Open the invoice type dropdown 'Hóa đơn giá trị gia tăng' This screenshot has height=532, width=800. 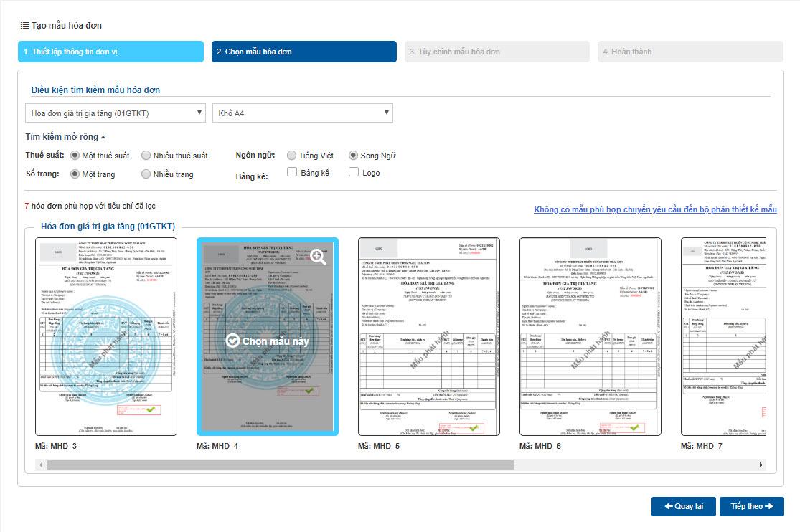click(x=116, y=113)
